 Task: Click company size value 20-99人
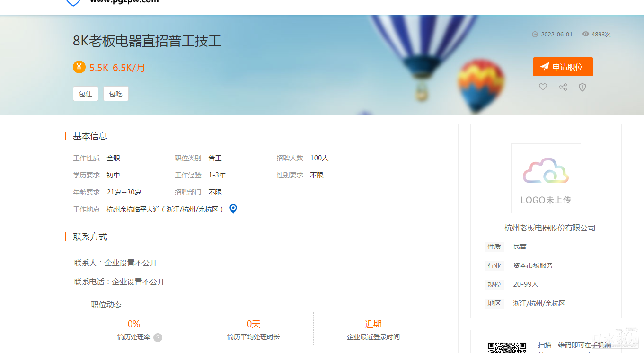click(x=526, y=285)
